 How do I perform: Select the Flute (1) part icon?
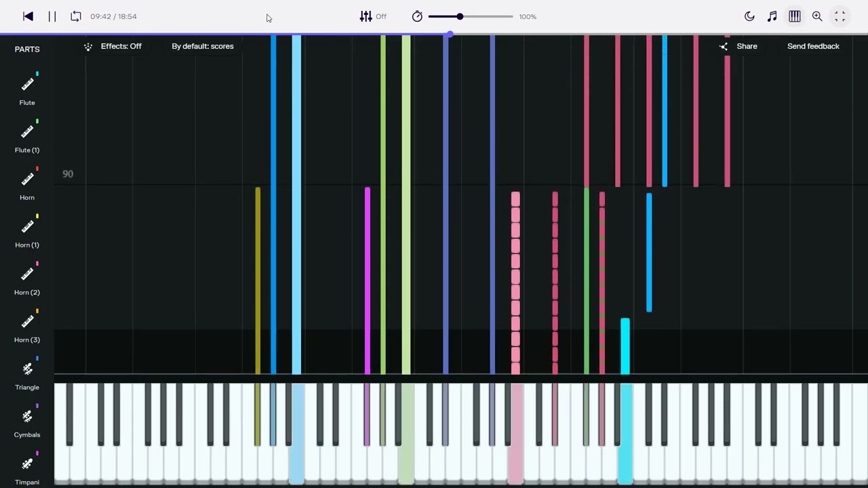click(27, 131)
